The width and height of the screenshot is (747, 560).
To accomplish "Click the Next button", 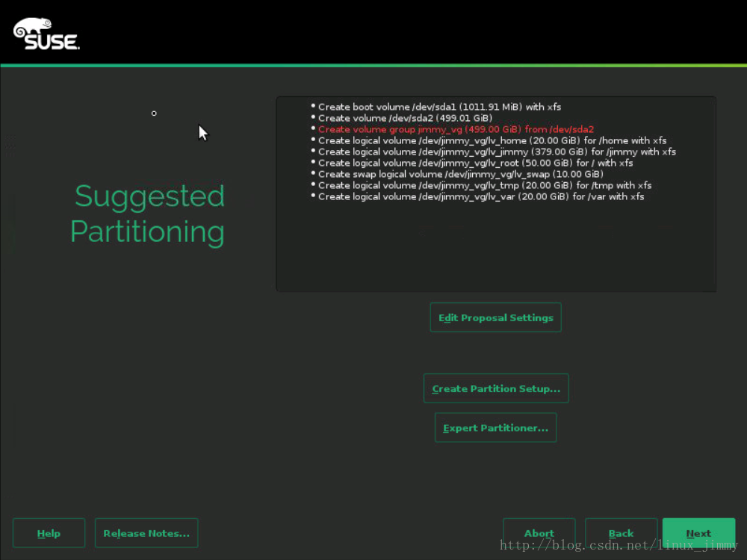I will tap(698, 533).
